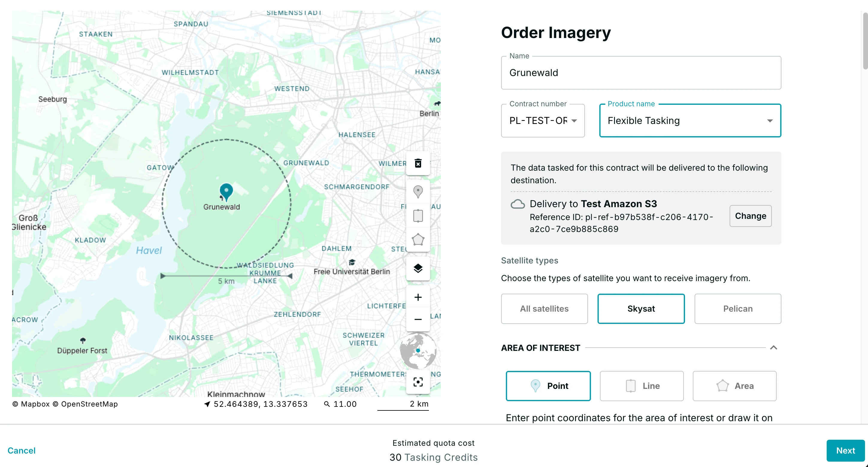Edit the Name field containing Grunewald
Image resolution: width=868 pixels, height=467 pixels.
(x=641, y=73)
